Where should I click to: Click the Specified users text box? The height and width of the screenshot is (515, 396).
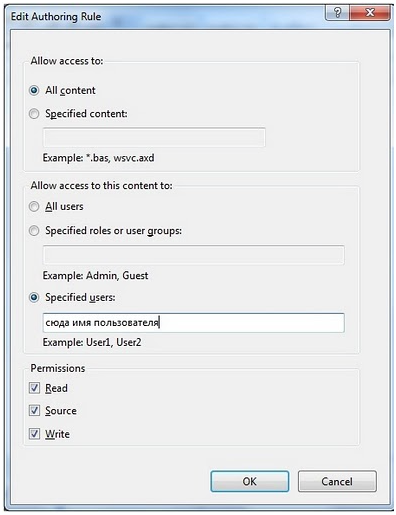(193, 323)
